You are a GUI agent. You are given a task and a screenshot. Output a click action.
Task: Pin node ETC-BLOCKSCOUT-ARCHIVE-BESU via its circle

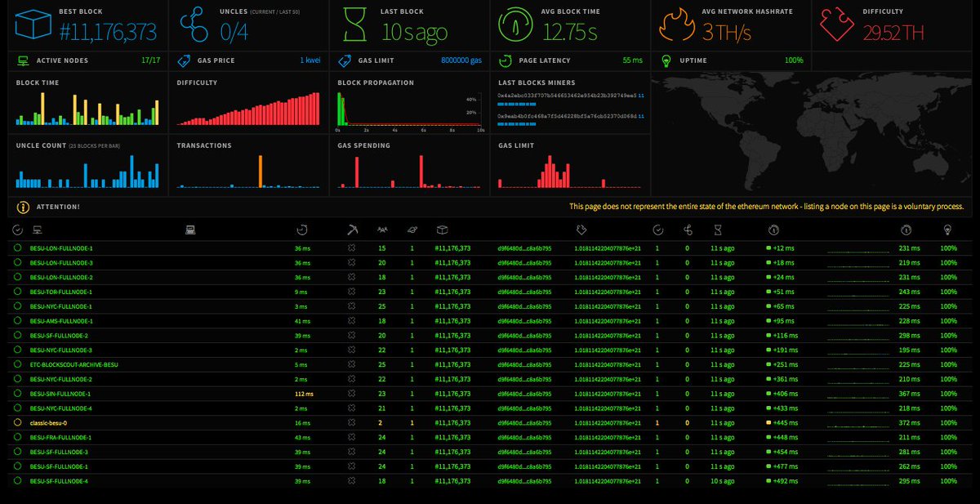tap(17, 364)
